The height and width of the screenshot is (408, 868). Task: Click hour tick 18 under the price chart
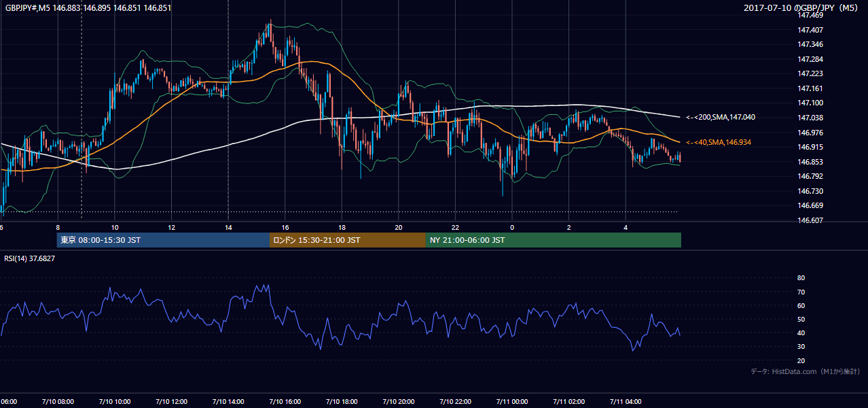(x=342, y=227)
